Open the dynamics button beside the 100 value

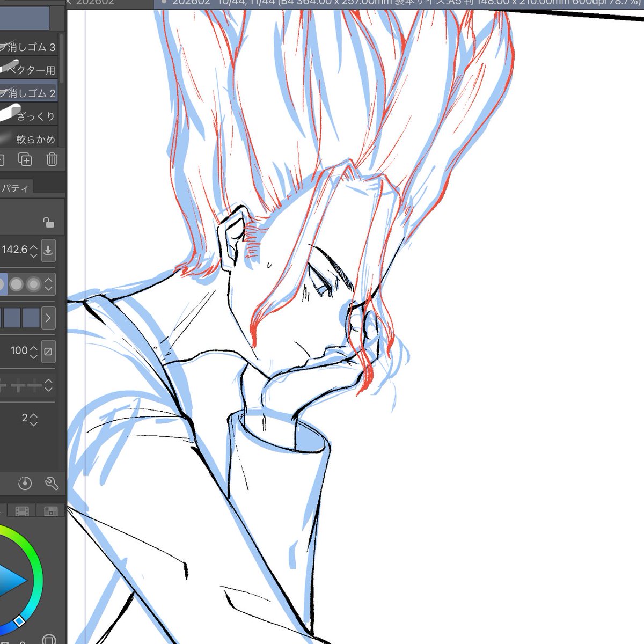coord(48,352)
